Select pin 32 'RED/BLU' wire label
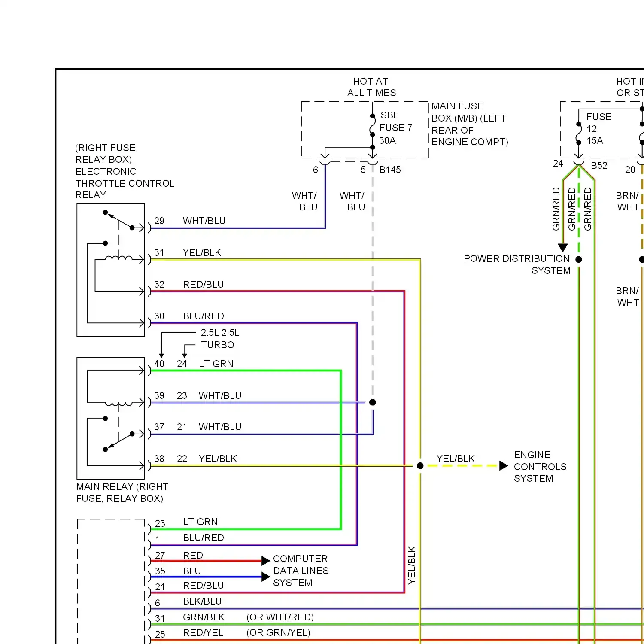This screenshot has height=644, width=644. pyautogui.click(x=203, y=284)
